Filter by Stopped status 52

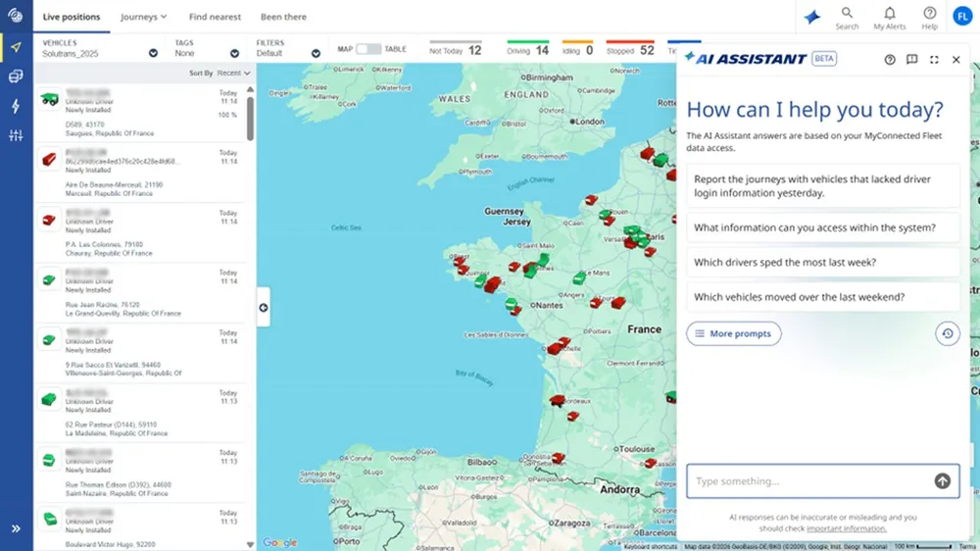pos(630,50)
